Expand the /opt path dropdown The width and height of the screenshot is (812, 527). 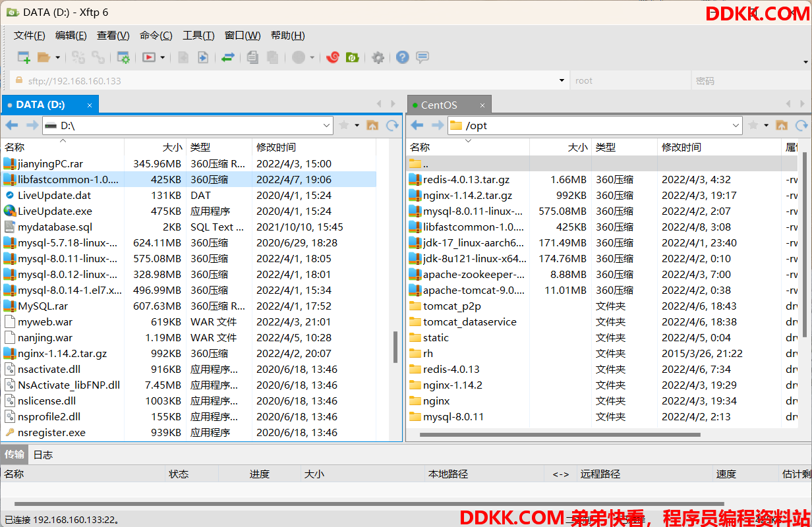(736, 125)
